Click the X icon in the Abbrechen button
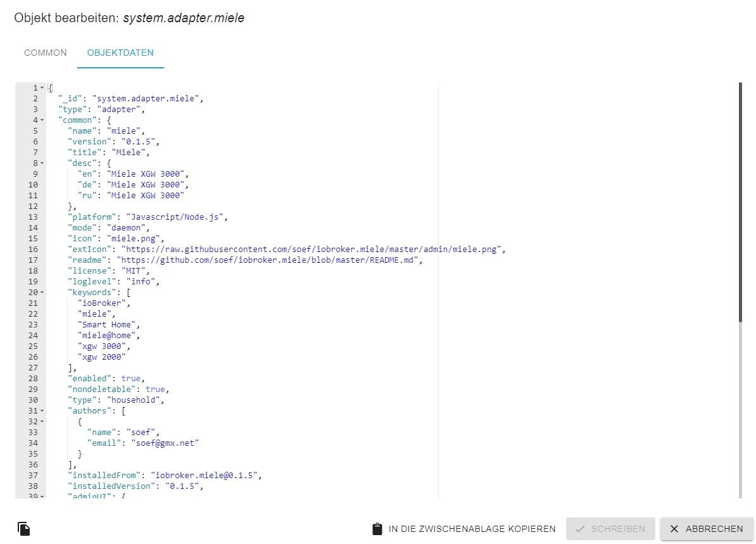The width and height of the screenshot is (756, 544). click(x=674, y=529)
